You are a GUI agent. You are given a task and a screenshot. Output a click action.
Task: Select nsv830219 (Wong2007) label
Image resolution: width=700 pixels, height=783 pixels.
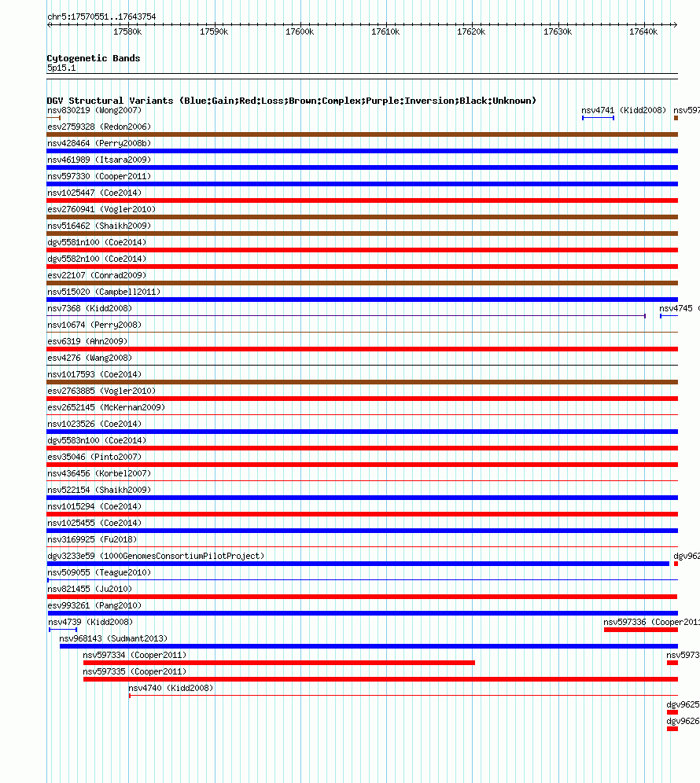tap(94, 110)
